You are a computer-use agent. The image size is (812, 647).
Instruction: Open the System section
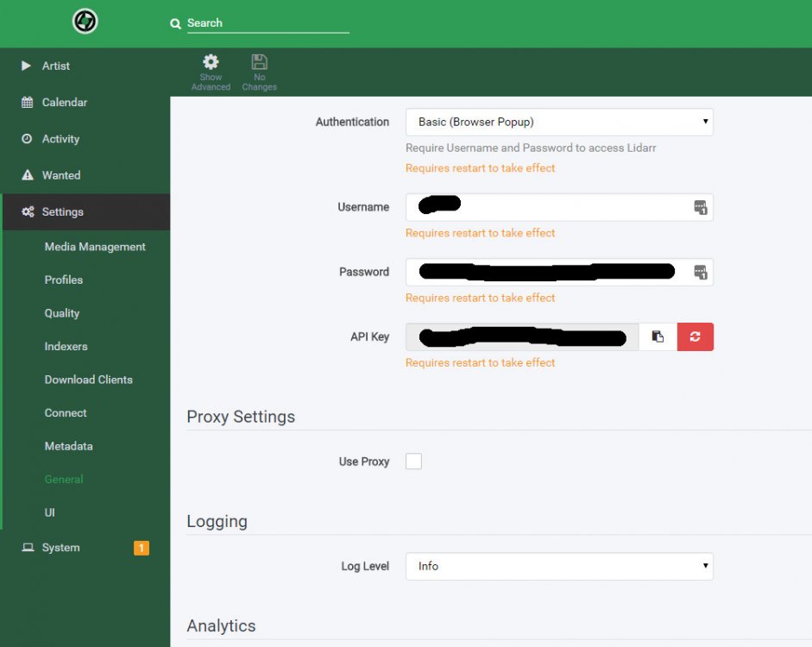click(85, 548)
